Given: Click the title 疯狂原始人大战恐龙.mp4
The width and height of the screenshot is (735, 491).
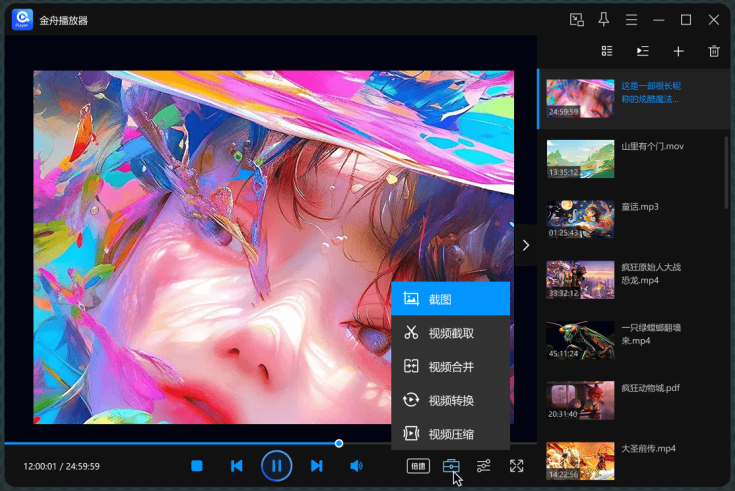Looking at the screenshot, I should (651, 274).
